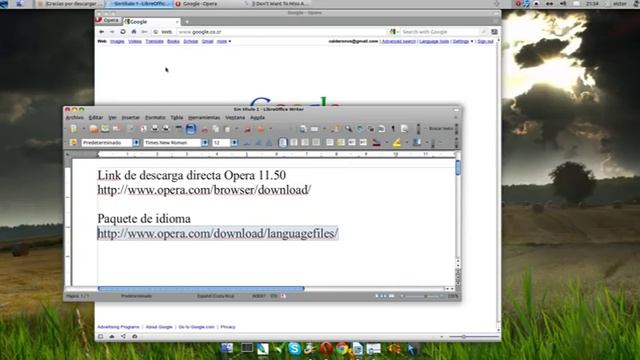Click the Back arrow in Opera

[102, 32]
